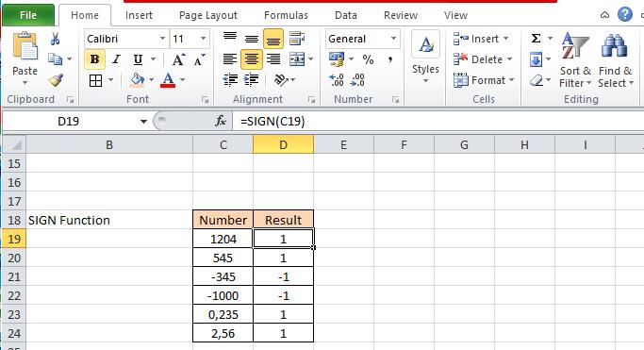Click Increase Indent icon

tap(252, 79)
